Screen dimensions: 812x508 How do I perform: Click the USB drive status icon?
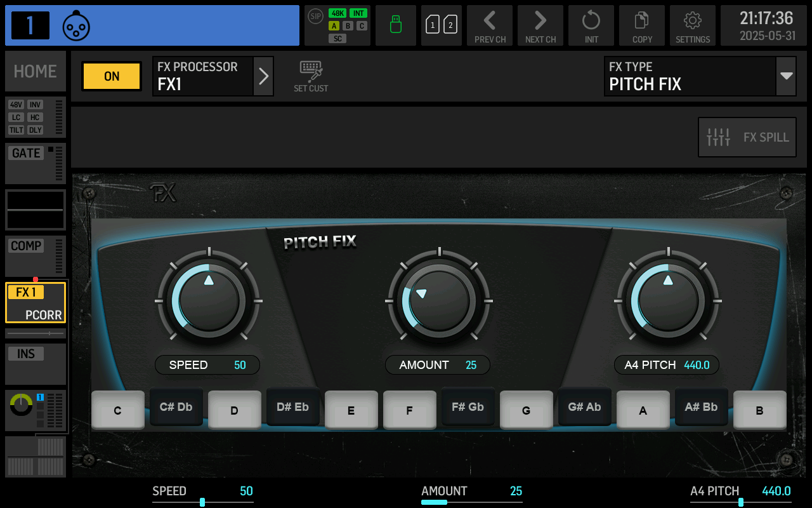(x=395, y=25)
